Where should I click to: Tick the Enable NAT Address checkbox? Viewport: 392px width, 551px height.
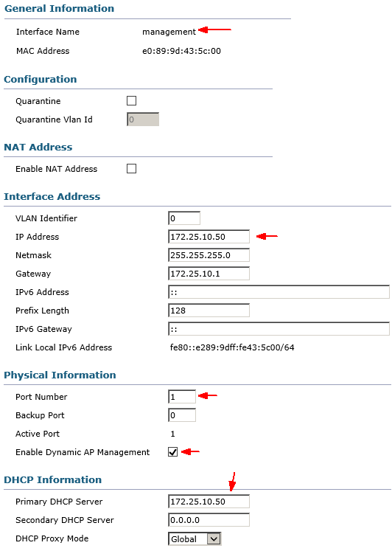(132, 169)
